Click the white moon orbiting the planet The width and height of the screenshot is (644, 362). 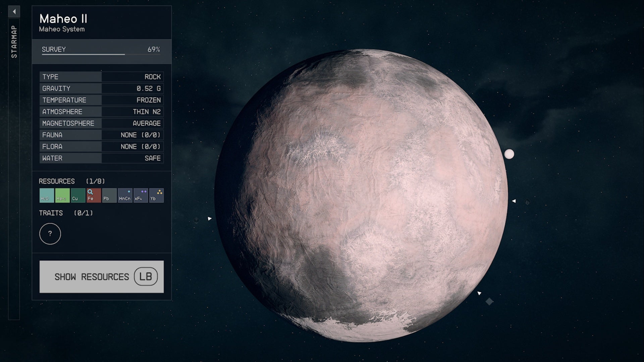point(510,154)
